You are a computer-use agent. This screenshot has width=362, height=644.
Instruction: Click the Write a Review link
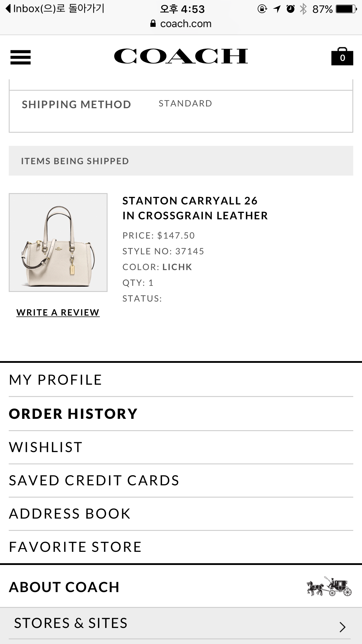58,312
